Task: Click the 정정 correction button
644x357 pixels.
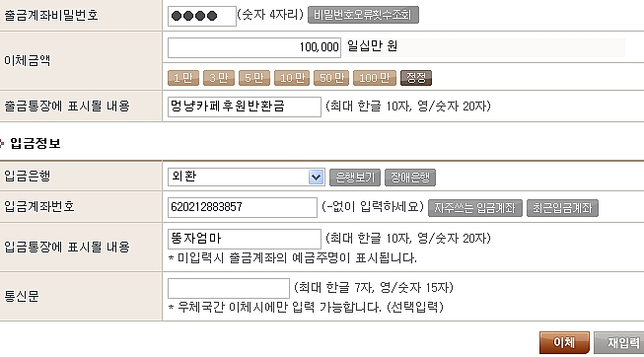Action: point(416,78)
